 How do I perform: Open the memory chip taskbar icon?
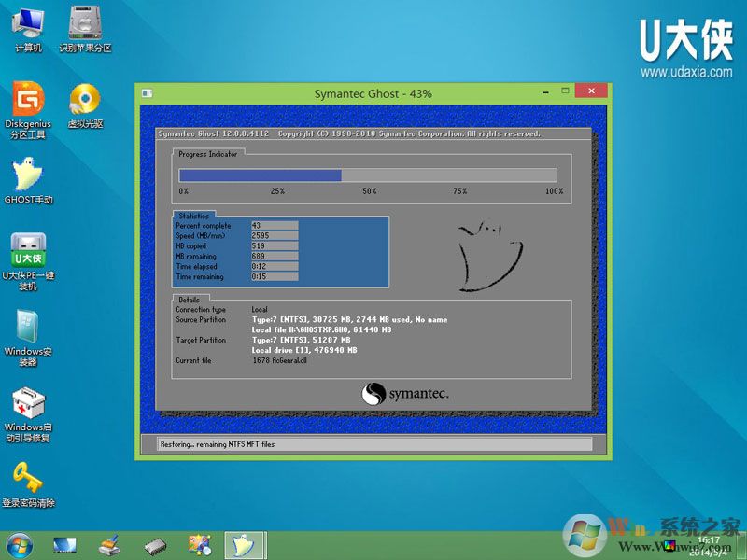pos(154,544)
